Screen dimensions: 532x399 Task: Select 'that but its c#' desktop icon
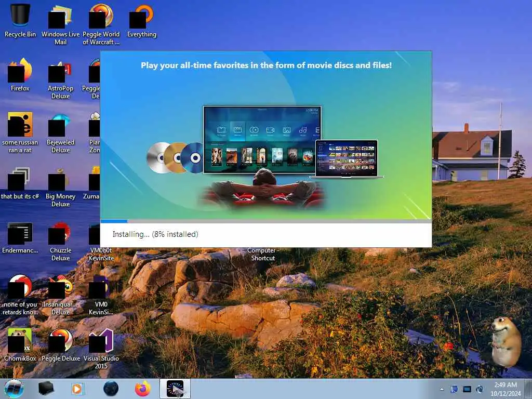click(20, 183)
